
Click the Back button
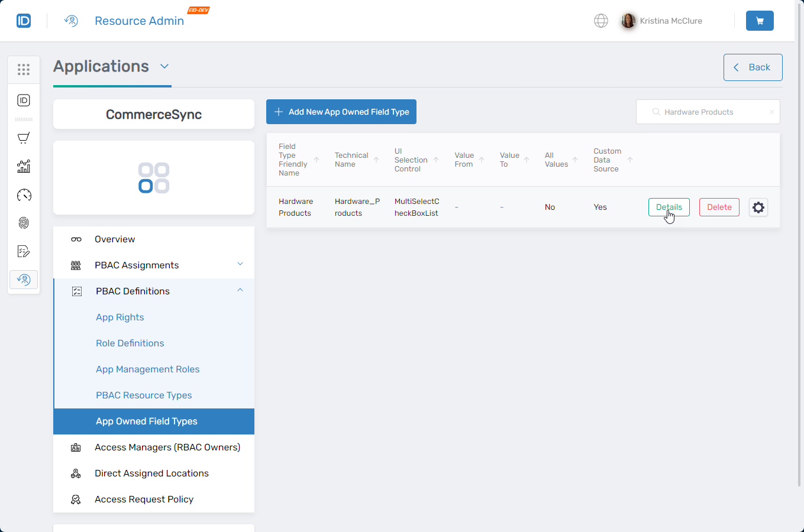pos(753,67)
